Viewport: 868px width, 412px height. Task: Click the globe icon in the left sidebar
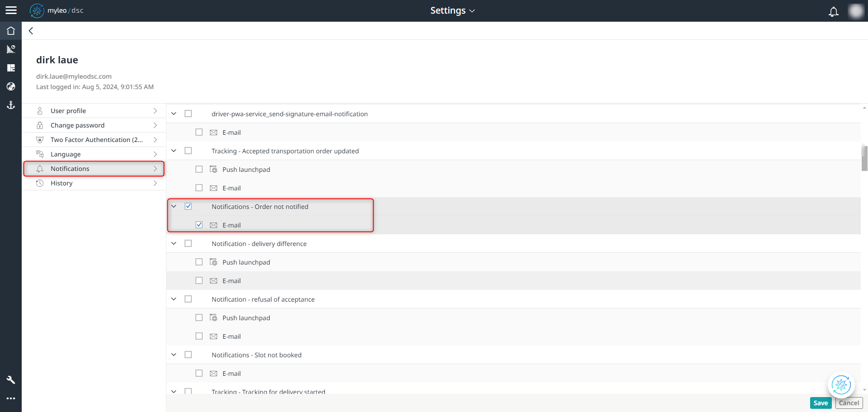point(11,86)
